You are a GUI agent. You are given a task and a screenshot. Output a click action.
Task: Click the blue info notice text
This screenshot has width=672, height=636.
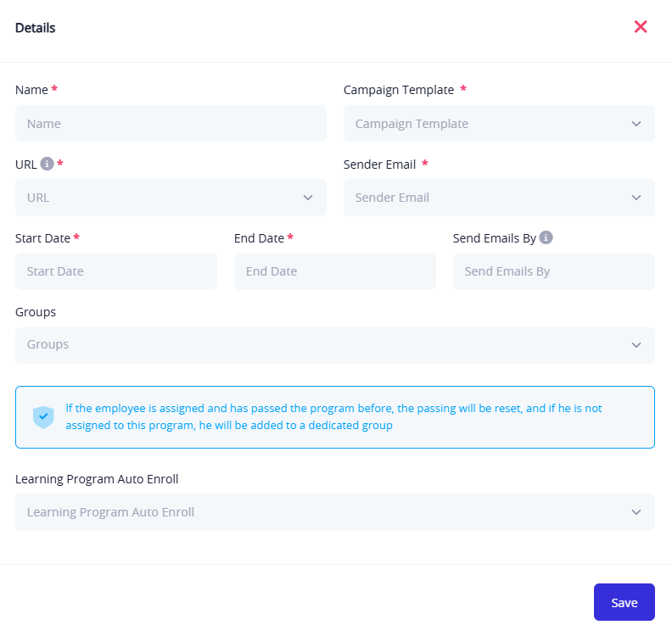coord(333,416)
